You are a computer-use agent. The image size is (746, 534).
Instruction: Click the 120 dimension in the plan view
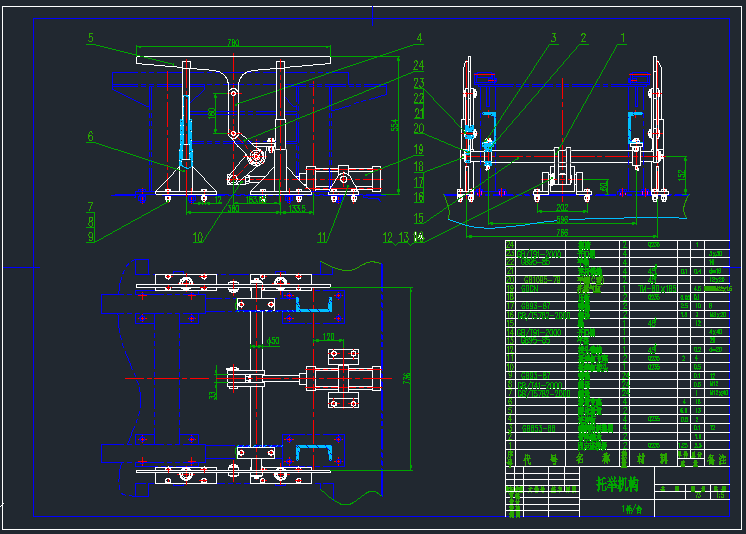(328, 336)
